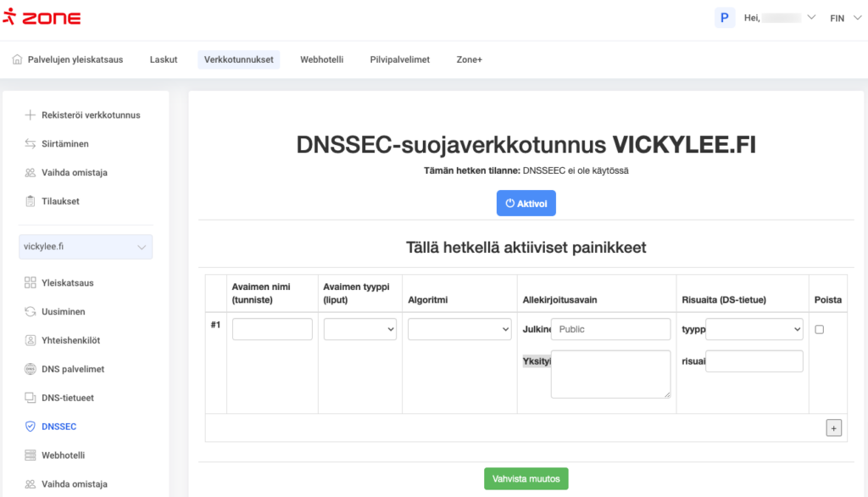Click the plus icon for Rekisteröi verkkotunnus
The width and height of the screenshot is (868, 497).
pos(30,114)
